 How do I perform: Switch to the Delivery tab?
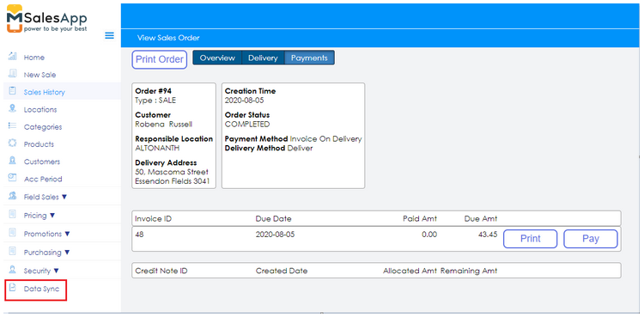click(263, 58)
